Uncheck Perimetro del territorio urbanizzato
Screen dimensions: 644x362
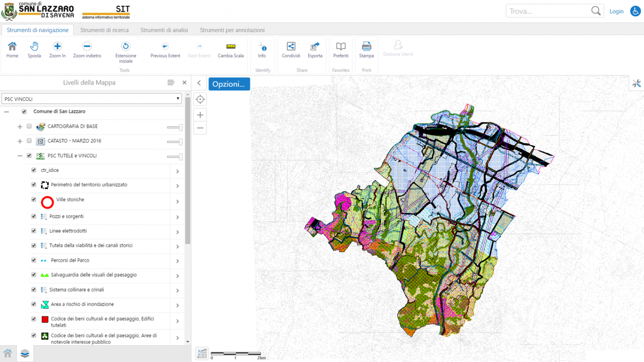coord(34,184)
